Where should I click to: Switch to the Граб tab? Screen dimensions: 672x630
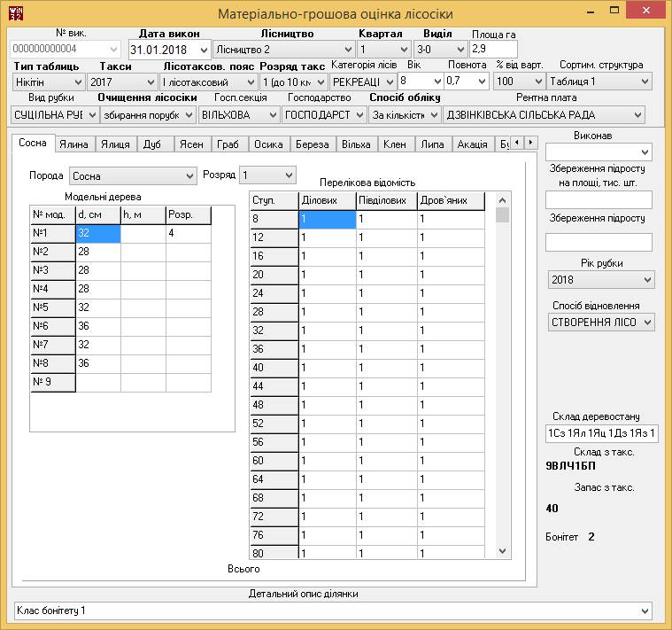[x=228, y=144]
